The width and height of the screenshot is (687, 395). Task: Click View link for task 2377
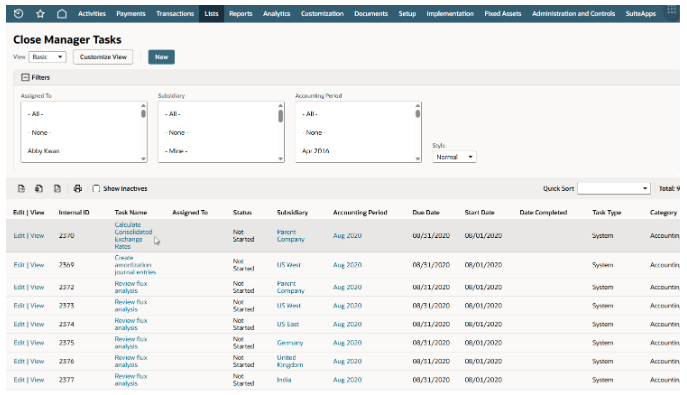37,380
